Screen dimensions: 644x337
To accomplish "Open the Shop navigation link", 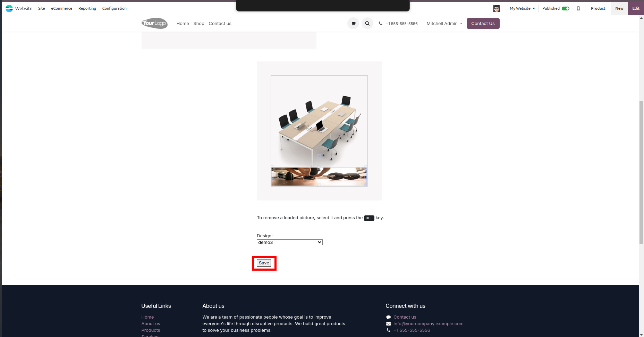I will coord(199,24).
